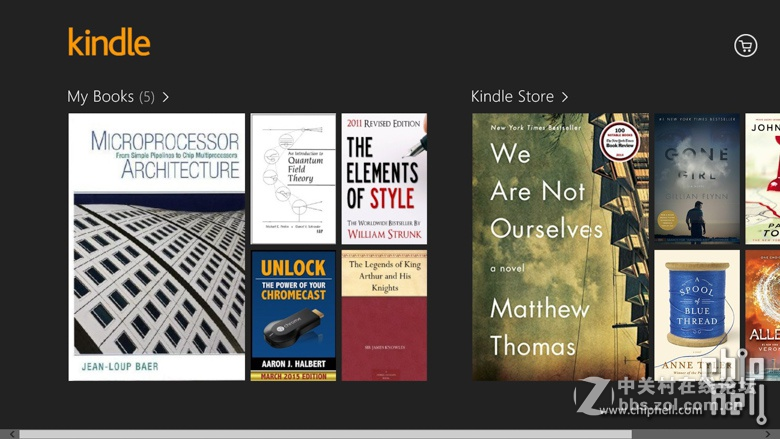780x439 pixels.
Task: Select We Are Not Ourselves cover
Action: pyautogui.click(x=561, y=247)
